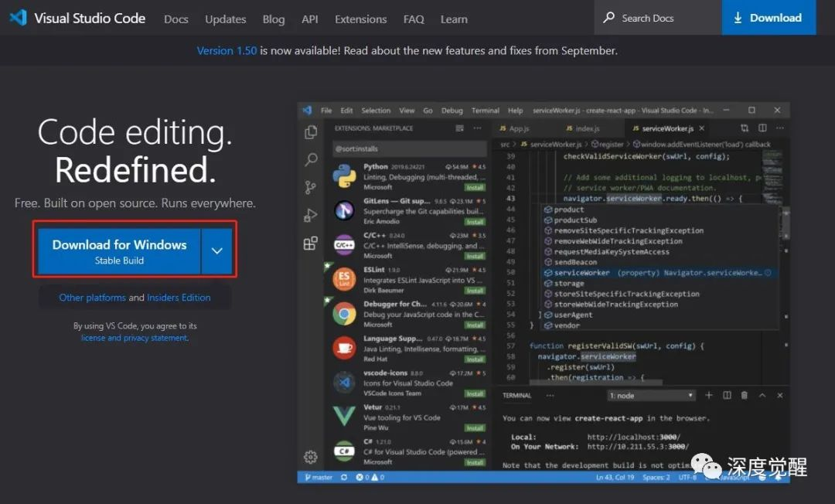Select userAgent suggestion in autocomplete list

[x=659, y=315]
